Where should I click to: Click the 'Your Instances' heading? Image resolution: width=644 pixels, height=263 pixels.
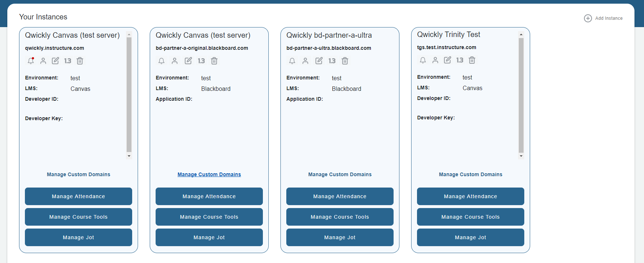pos(43,17)
